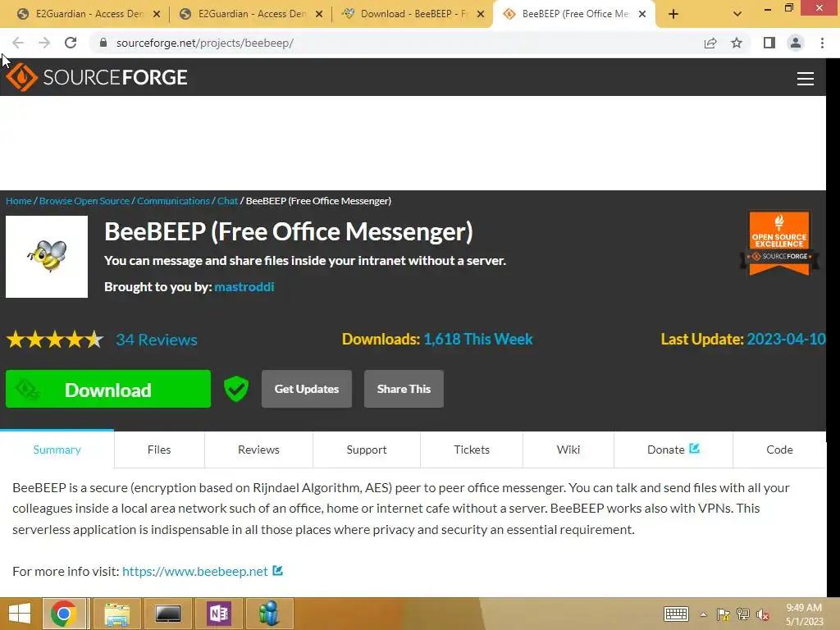840x630 pixels.
Task: Visit the https://www.beebeep.net link
Action: tap(195, 571)
